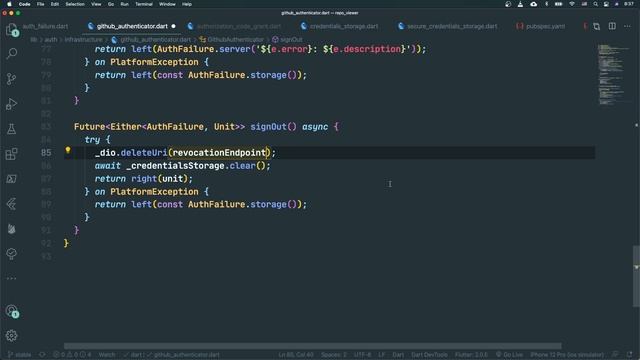Open the Window menu

click(x=167, y=4)
